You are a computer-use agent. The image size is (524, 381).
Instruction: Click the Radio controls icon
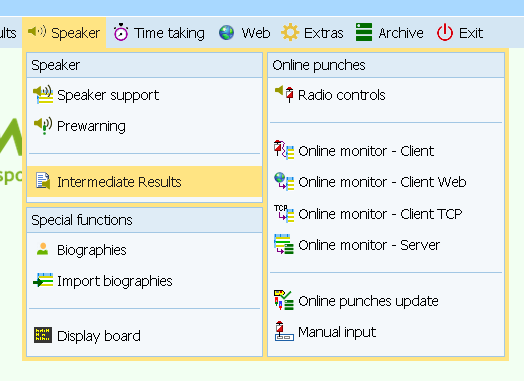(284, 95)
